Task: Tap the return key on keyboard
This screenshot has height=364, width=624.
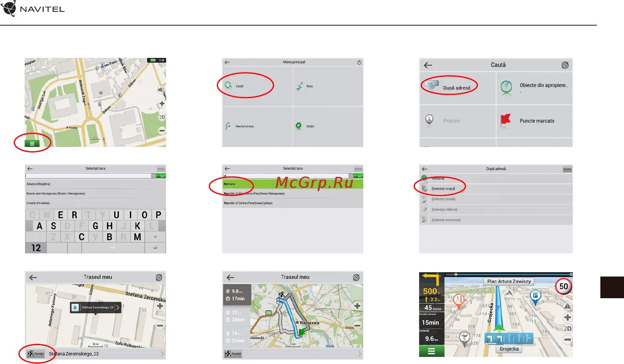Action: 155,248
